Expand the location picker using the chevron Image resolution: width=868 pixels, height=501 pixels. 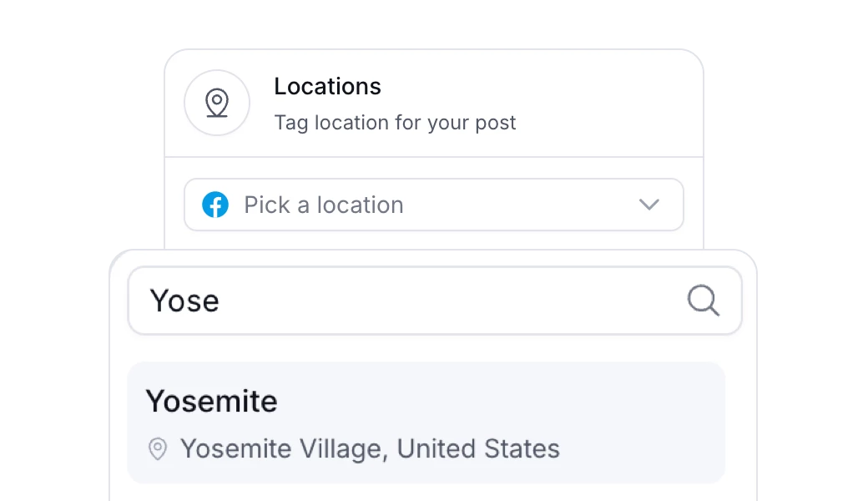pyautogui.click(x=648, y=205)
